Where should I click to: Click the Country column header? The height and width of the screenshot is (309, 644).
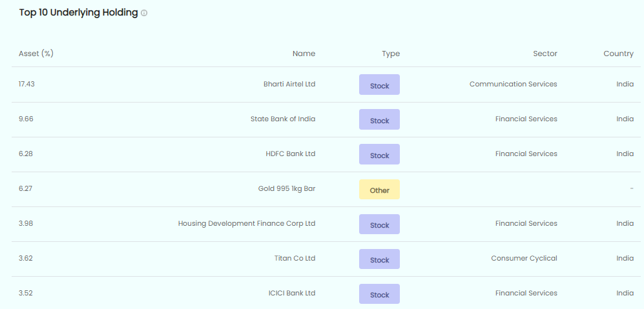point(618,54)
